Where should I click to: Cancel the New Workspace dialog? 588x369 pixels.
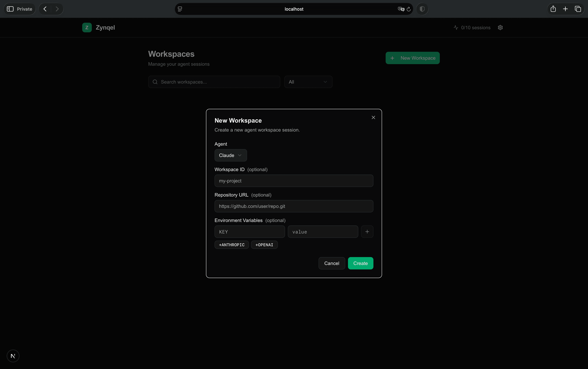(x=331, y=263)
